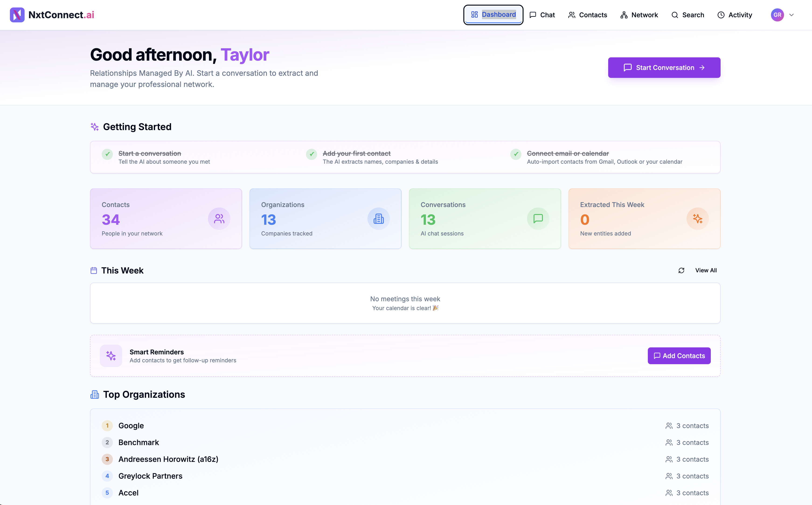812x505 pixels.
Task: Click View All for This Week
Action: [706, 270]
